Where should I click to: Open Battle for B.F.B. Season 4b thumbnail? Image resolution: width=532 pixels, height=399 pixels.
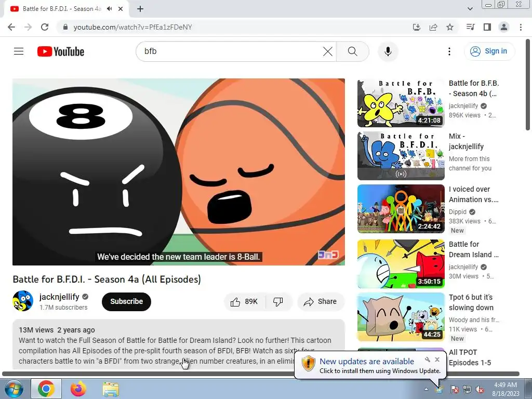pyautogui.click(x=401, y=103)
